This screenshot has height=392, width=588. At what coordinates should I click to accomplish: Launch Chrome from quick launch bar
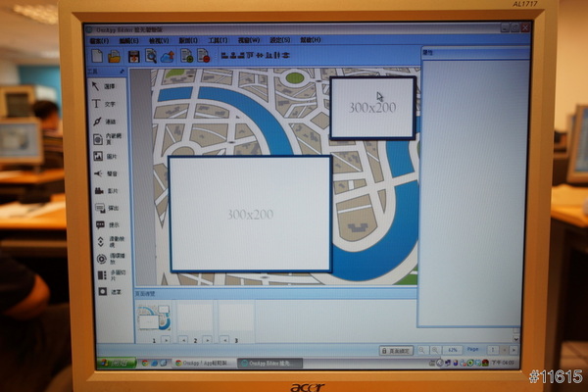[x=145, y=364]
